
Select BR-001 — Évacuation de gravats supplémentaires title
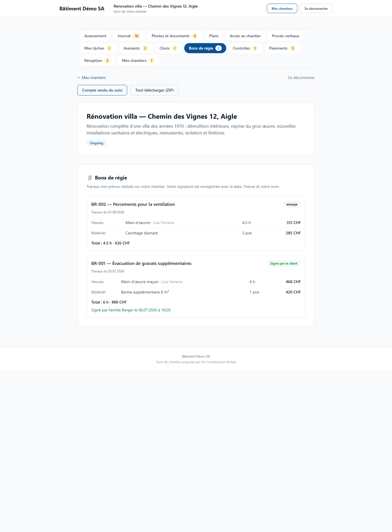(141, 263)
